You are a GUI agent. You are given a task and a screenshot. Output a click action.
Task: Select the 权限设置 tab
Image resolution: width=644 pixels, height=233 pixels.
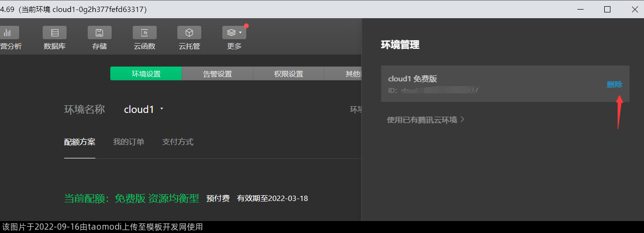tap(288, 74)
